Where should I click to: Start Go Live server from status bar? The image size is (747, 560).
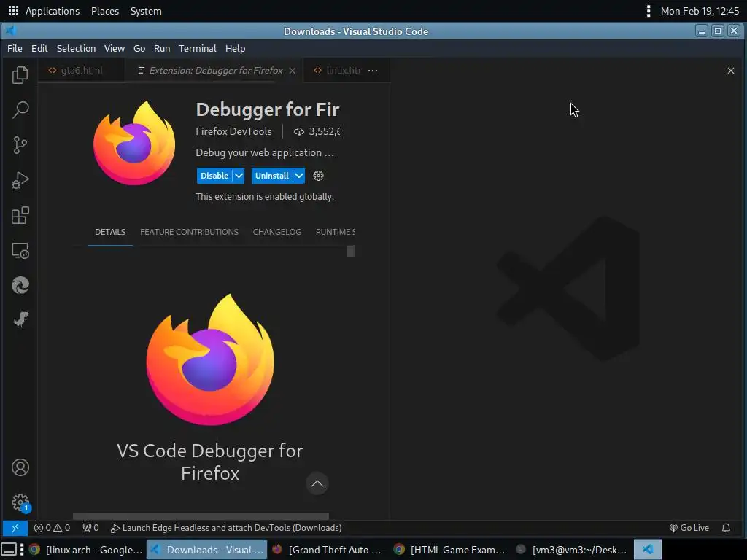(689, 528)
